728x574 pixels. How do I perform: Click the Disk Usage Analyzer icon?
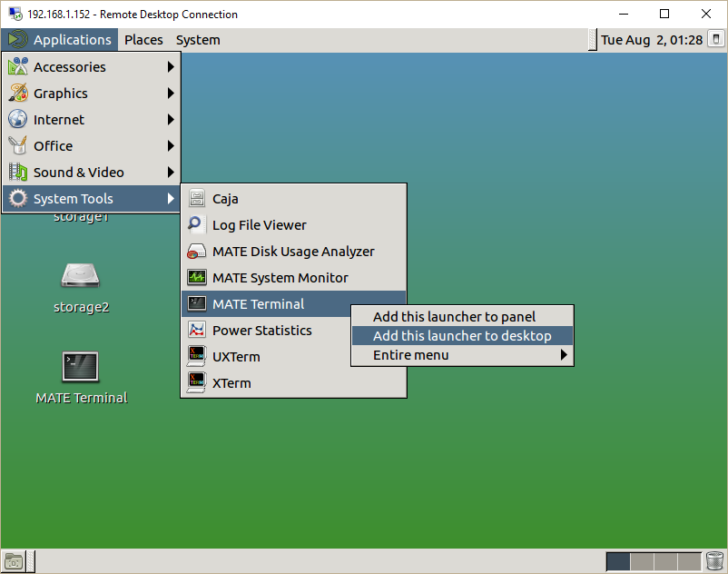point(196,252)
